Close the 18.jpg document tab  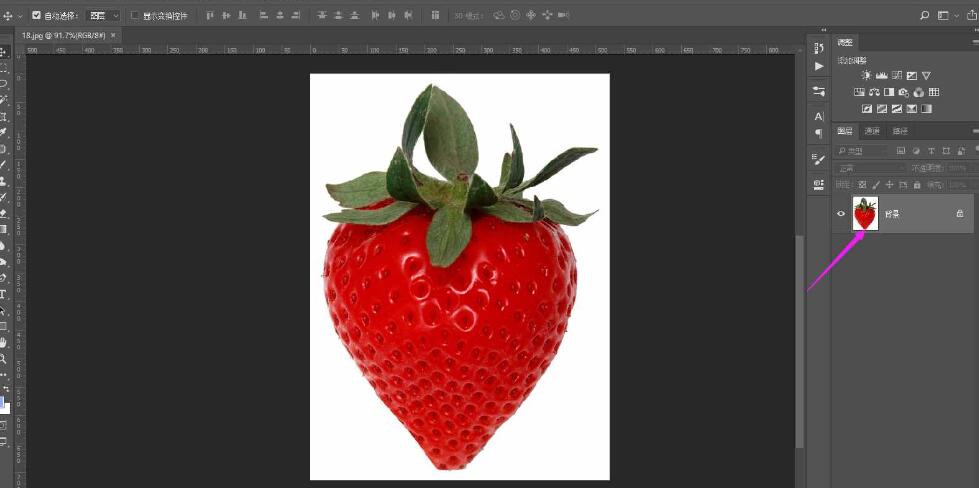pyautogui.click(x=113, y=35)
